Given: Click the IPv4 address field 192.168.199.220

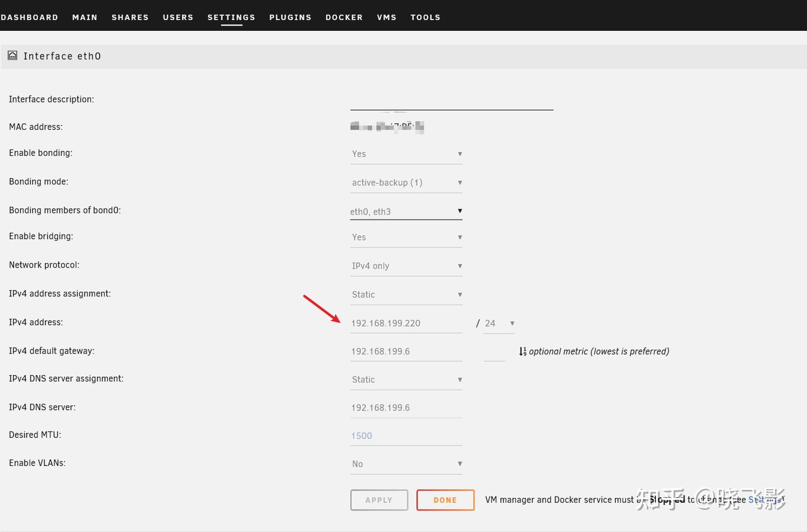Looking at the screenshot, I should (x=406, y=323).
